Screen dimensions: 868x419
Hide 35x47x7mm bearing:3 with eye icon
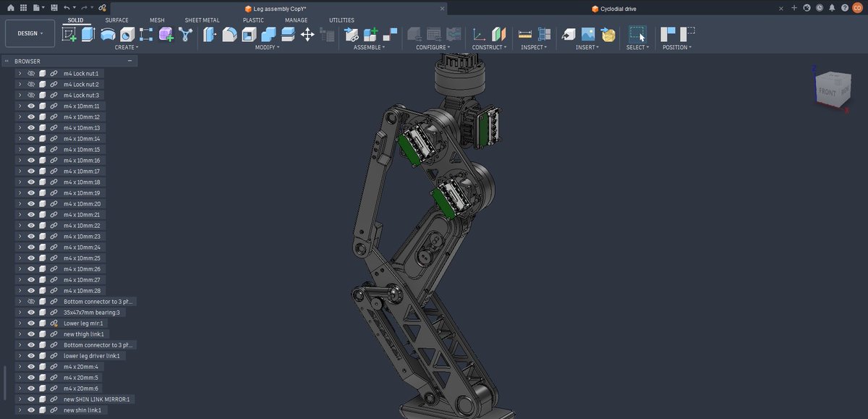tap(31, 313)
